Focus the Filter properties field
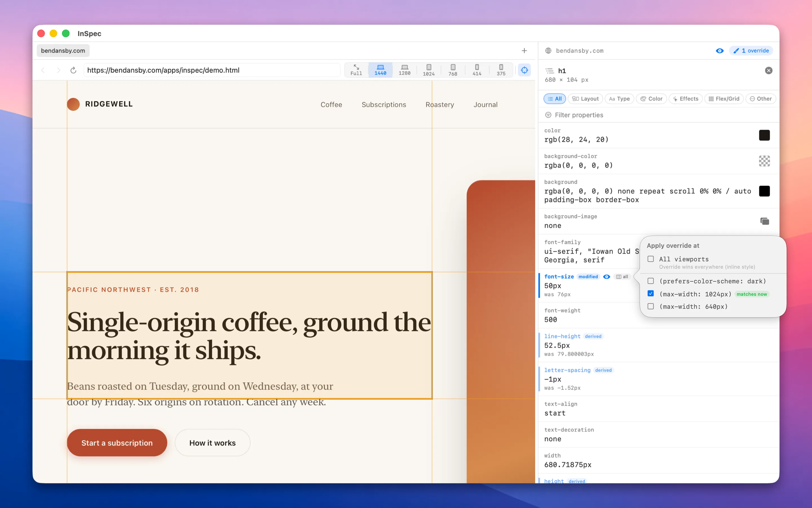 pos(658,115)
